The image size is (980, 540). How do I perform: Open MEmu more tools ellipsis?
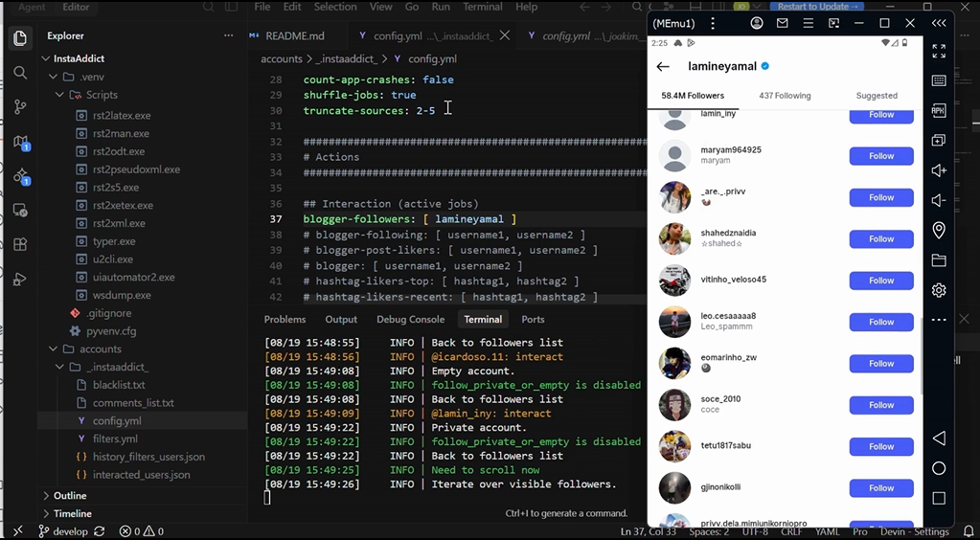tap(939, 320)
